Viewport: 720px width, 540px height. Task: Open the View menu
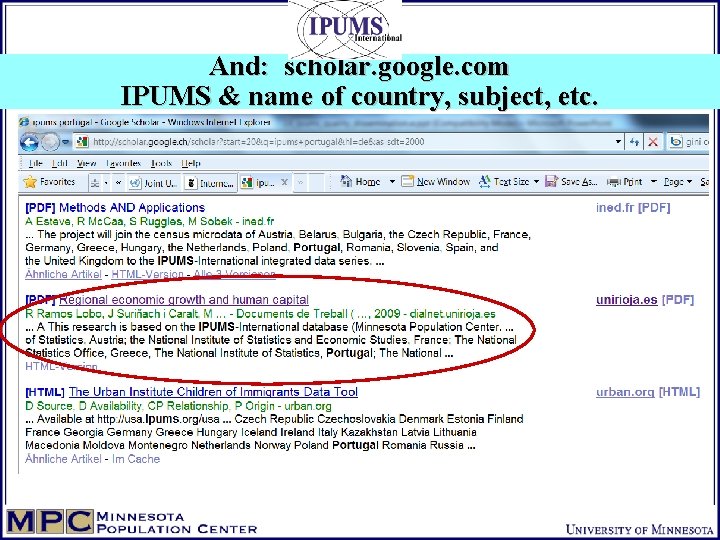pyautogui.click(x=86, y=163)
